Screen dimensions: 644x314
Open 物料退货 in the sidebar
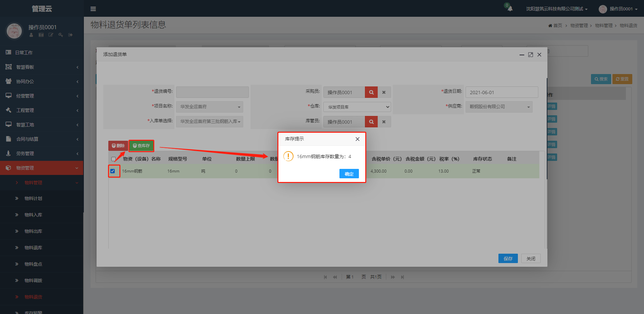[x=42, y=297]
